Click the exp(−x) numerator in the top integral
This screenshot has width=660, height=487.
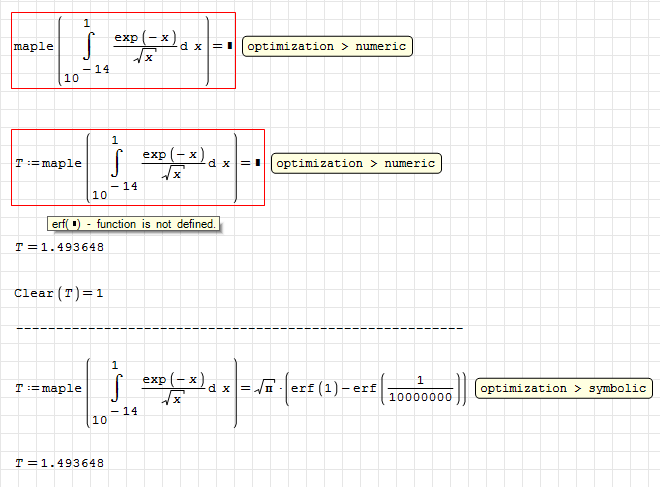click(144, 37)
